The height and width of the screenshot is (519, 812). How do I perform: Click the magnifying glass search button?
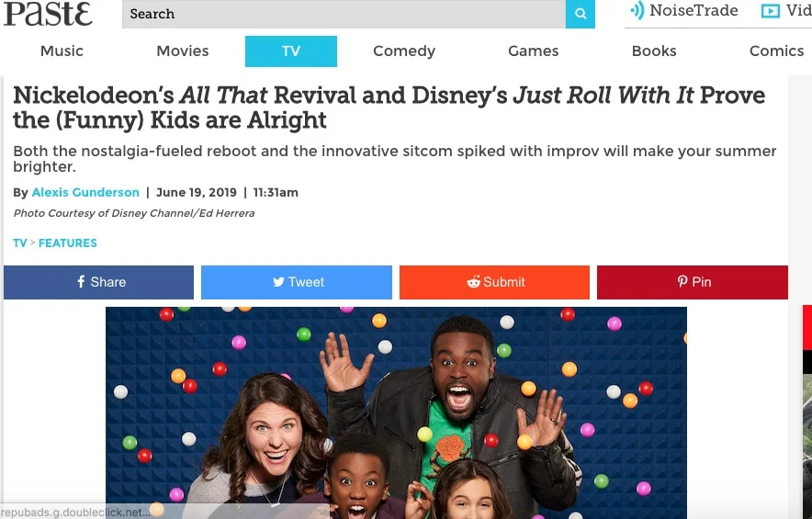click(580, 14)
